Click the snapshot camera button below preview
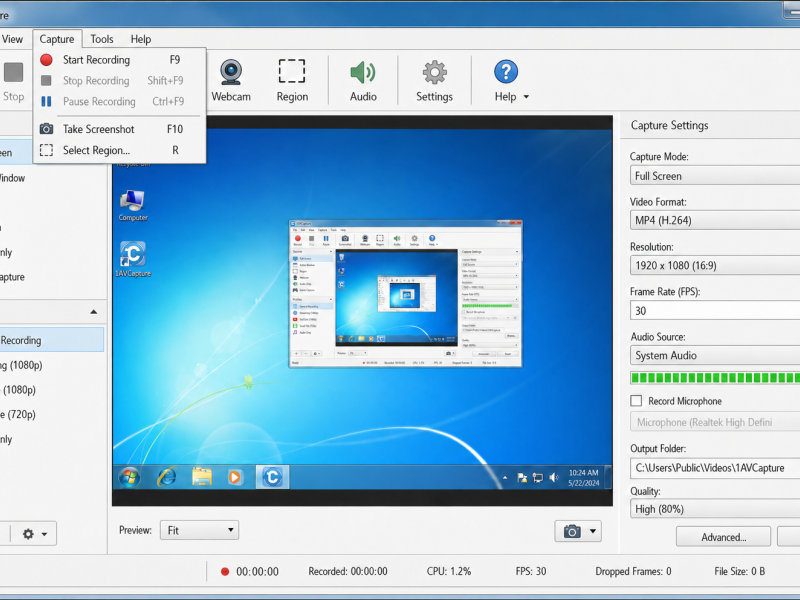The height and width of the screenshot is (600, 800). [572, 531]
